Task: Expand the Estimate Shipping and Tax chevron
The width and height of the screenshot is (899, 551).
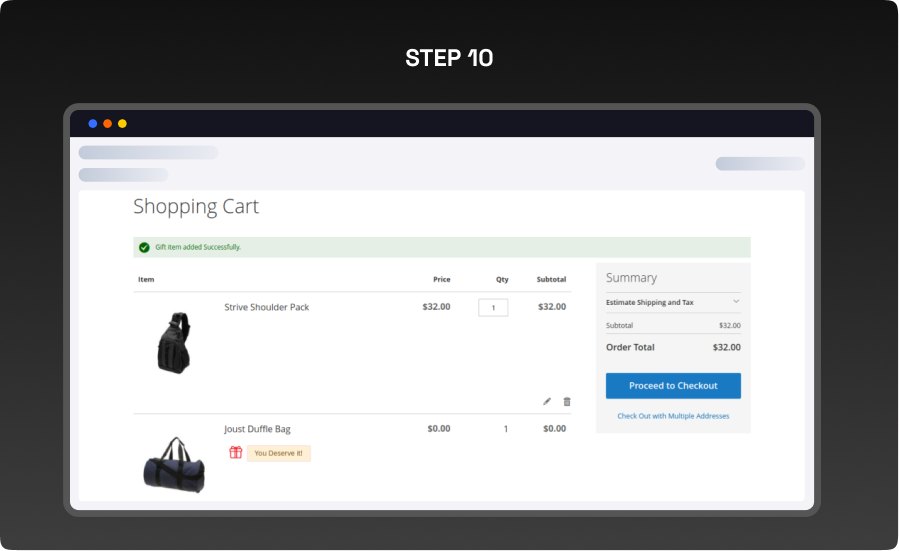Action: click(736, 302)
